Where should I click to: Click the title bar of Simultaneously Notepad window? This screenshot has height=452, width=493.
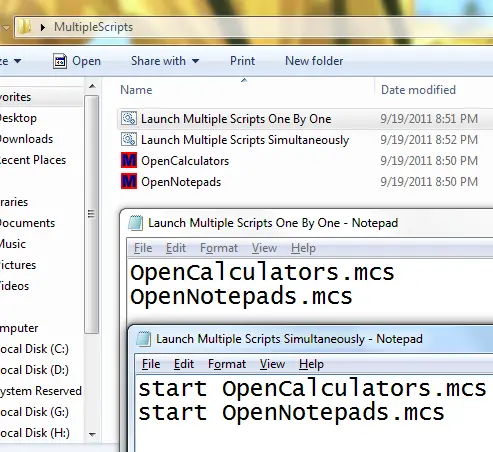(x=310, y=339)
